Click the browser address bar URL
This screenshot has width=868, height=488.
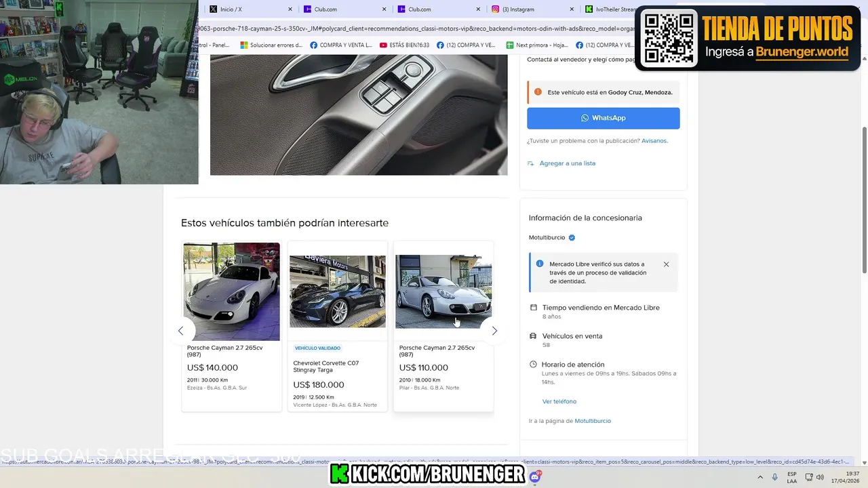[416, 28]
